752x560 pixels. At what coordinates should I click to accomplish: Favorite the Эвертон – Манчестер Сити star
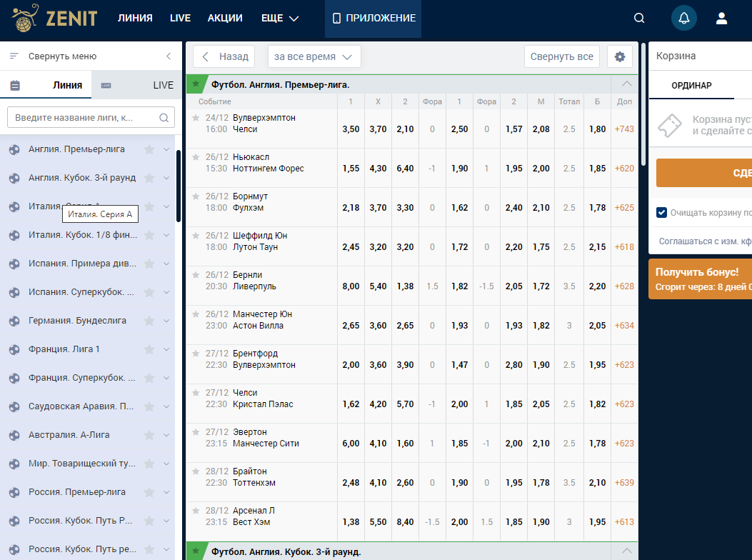(x=196, y=432)
